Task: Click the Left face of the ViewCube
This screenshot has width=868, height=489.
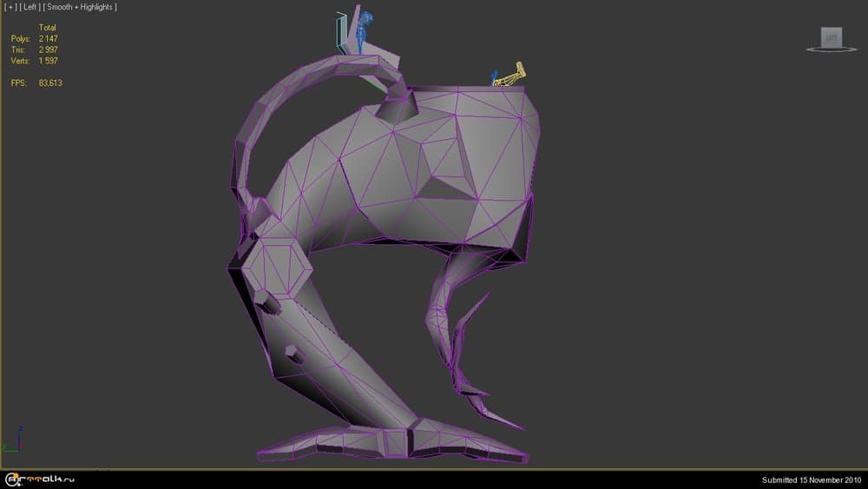Action: (831, 36)
